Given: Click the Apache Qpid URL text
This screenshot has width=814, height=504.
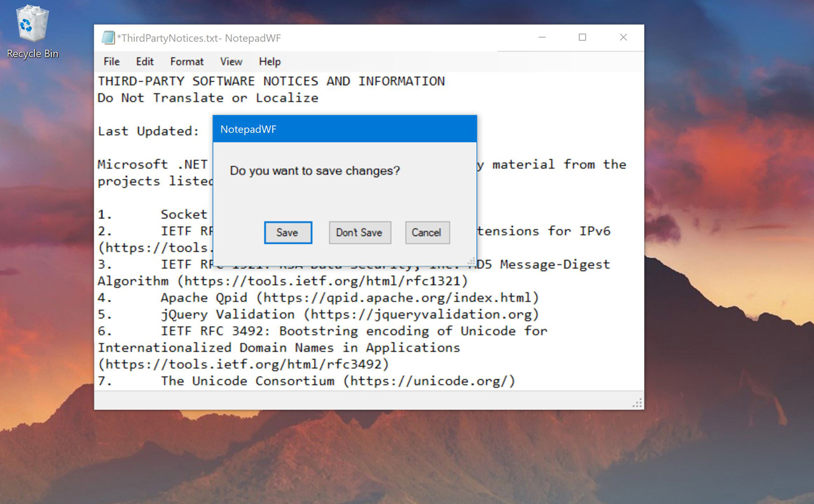Looking at the screenshot, I should (401, 298).
